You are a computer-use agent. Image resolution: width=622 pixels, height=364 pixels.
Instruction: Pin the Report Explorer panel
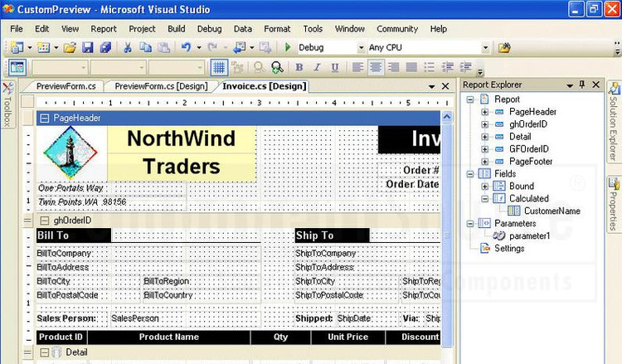tap(582, 85)
